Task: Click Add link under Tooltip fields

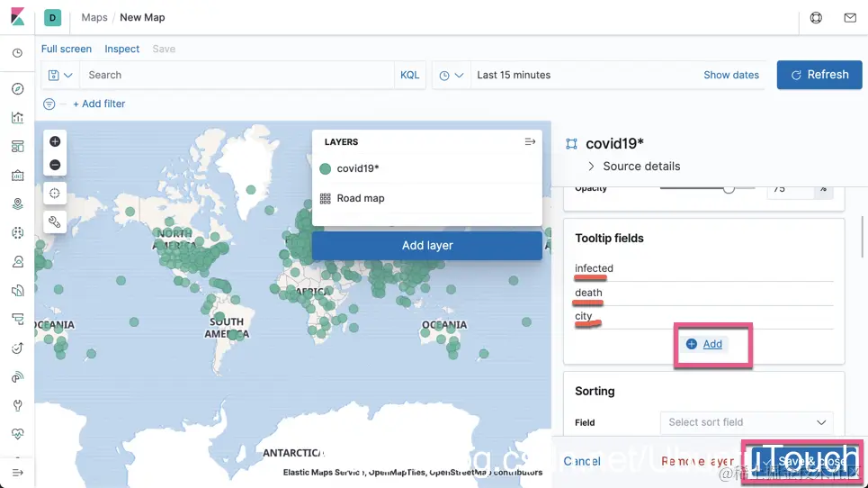Action: (x=704, y=344)
